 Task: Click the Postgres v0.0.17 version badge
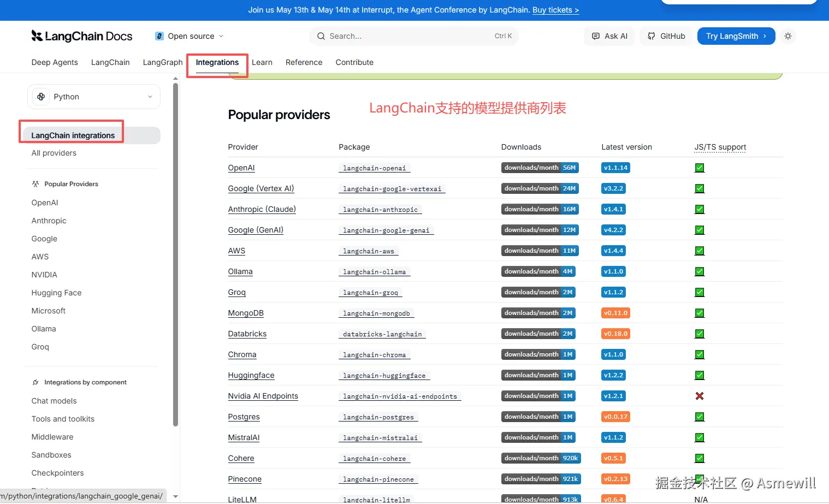pos(616,417)
